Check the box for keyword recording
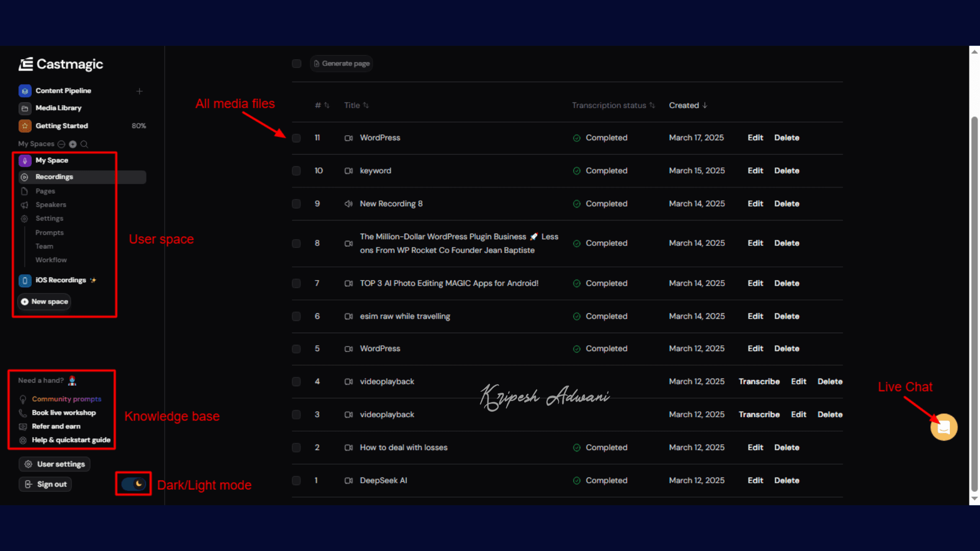 point(296,171)
